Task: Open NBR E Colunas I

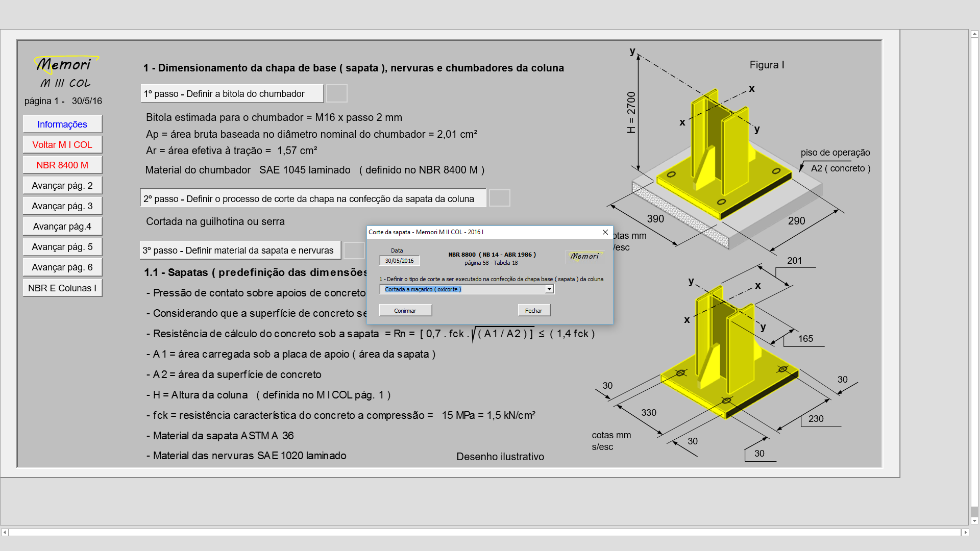Action: pyautogui.click(x=62, y=288)
